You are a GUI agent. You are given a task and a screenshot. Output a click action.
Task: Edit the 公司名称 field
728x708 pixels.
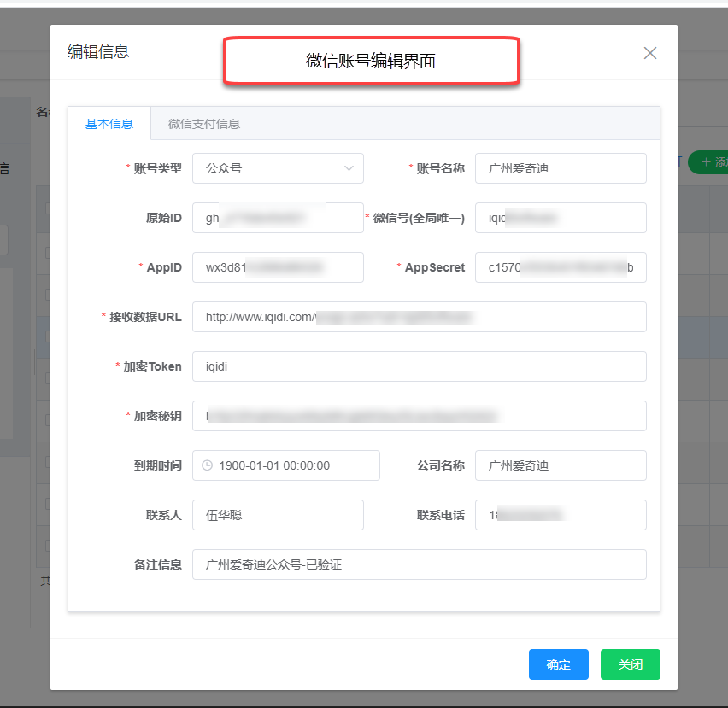point(561,465)
